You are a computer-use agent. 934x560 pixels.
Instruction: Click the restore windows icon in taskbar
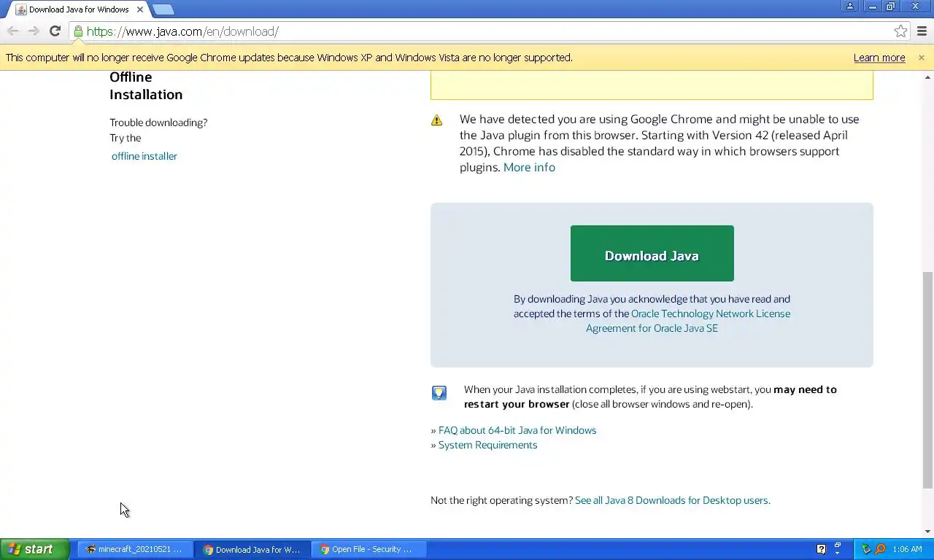click(x=838, y=545)
